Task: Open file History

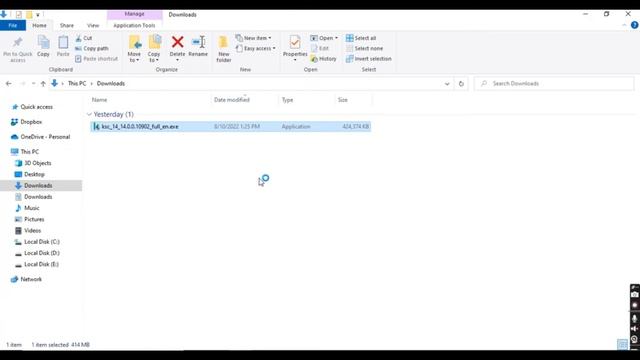Action: [x=323, y=59]
